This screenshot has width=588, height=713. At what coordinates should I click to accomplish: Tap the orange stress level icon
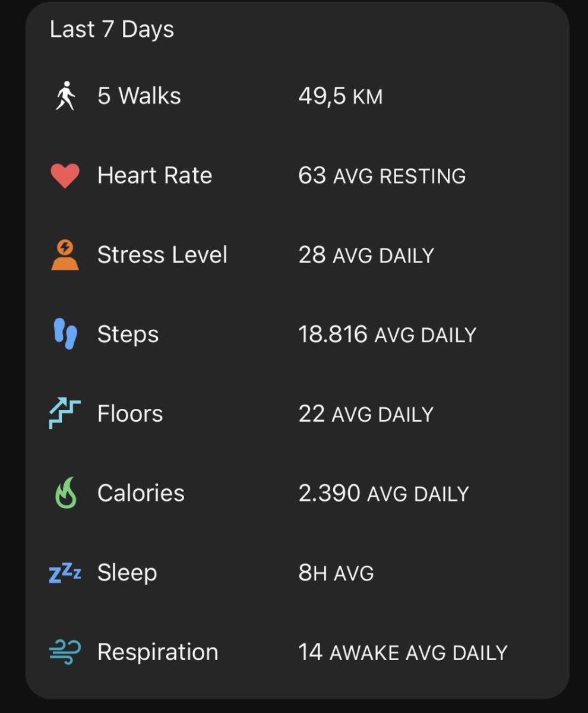point(65,255)
